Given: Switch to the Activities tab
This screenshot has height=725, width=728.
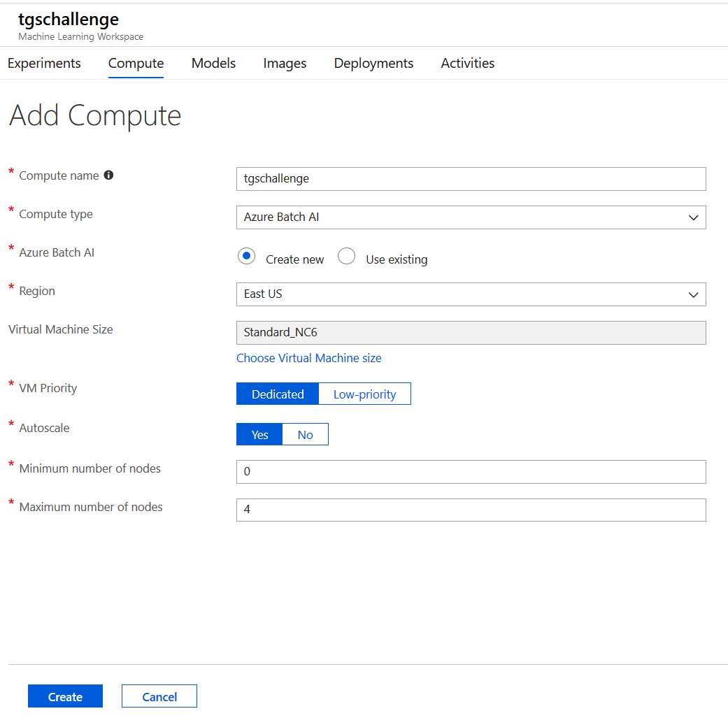Looking at the screenshot, I should pyautogui.click(x=468, y=63).
